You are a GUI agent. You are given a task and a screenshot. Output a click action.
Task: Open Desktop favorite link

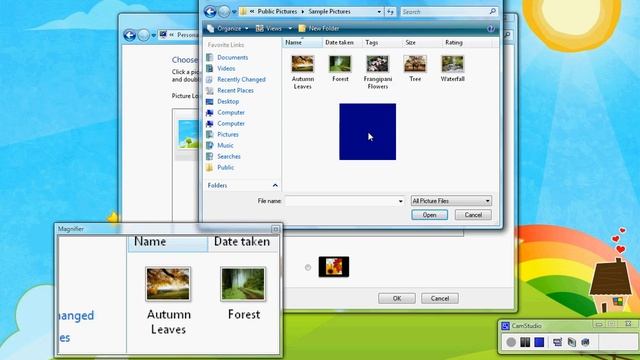point(228,102)
